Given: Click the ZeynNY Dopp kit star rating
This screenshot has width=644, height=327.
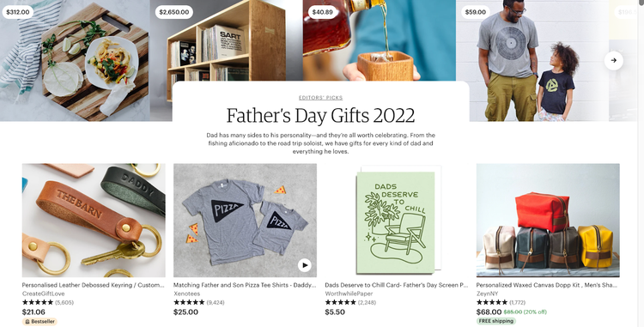Looking at the screenshot, I should [492, 302].
